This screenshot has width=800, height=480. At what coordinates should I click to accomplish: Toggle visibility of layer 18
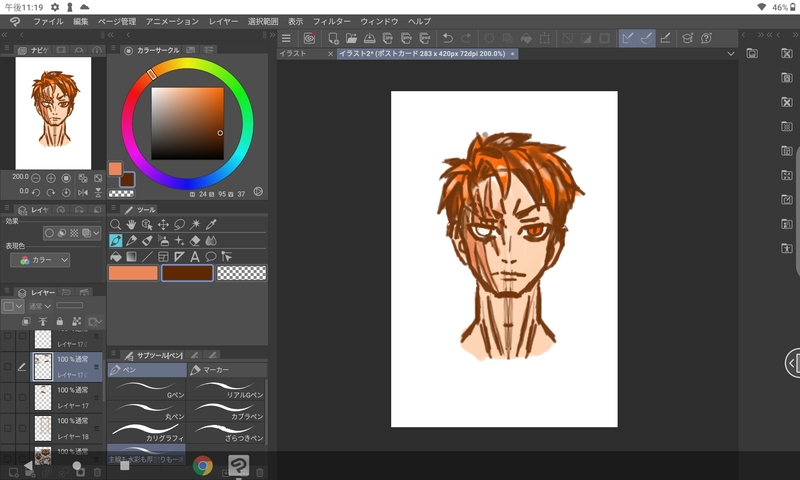coord(8,429)
